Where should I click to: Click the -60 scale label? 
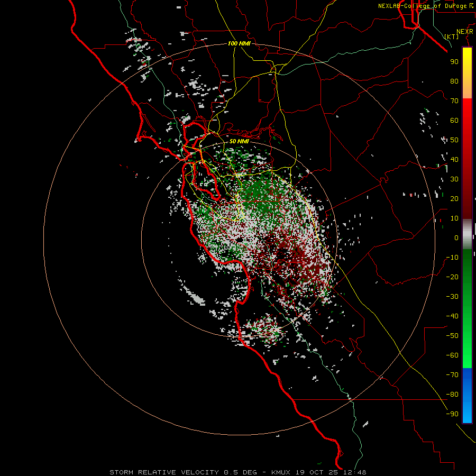[452, 355]
